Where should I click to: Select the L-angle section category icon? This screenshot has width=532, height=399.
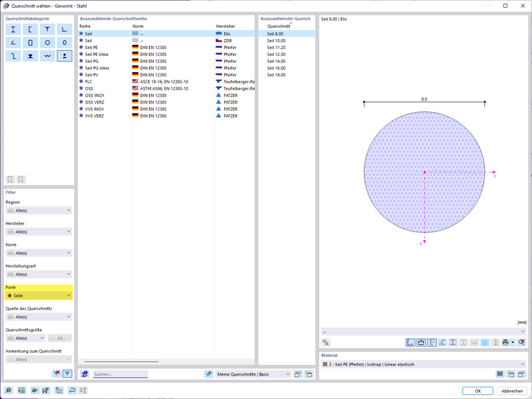click(x=64, y=29)
